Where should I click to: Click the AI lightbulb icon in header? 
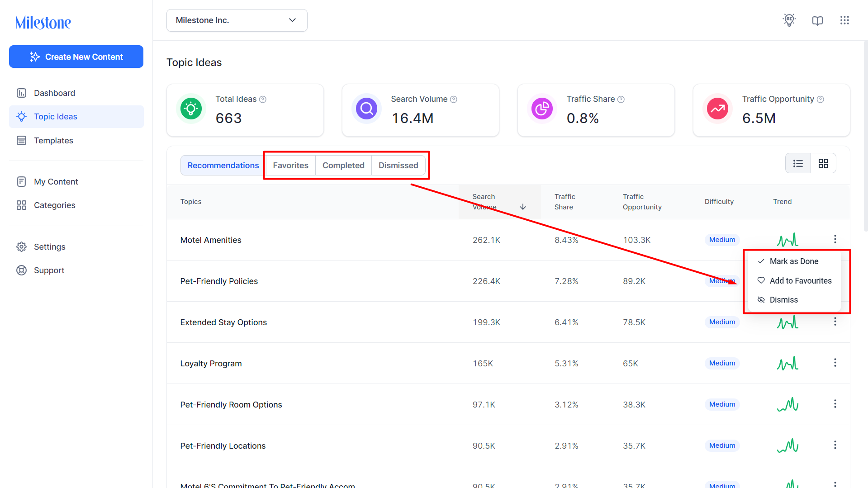coord(789,20)
